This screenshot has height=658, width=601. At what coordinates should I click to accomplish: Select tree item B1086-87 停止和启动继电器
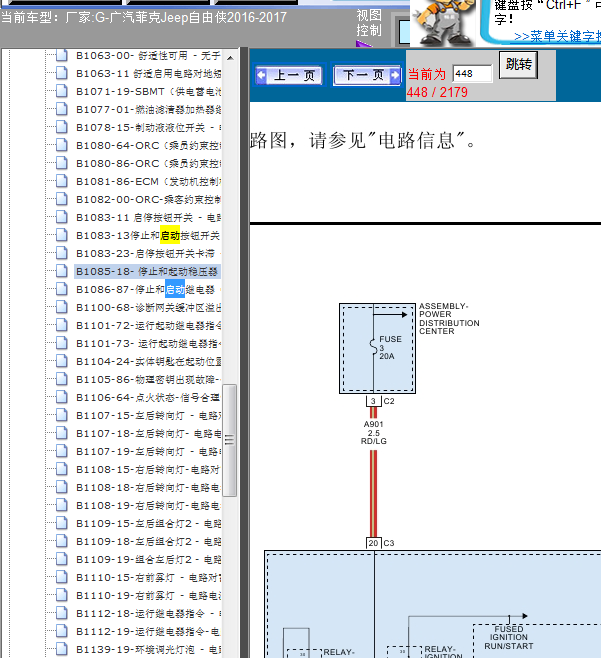click(x=148, y=290)
